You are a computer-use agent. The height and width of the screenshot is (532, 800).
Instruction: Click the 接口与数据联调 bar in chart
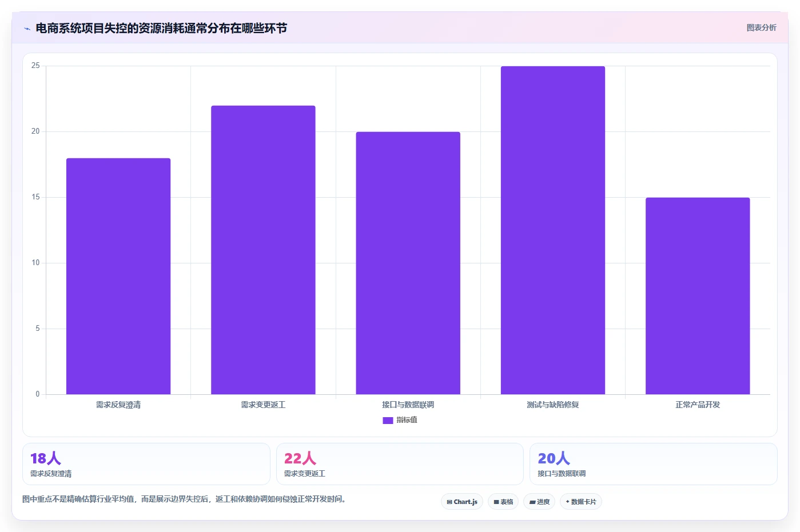point(408,263)
